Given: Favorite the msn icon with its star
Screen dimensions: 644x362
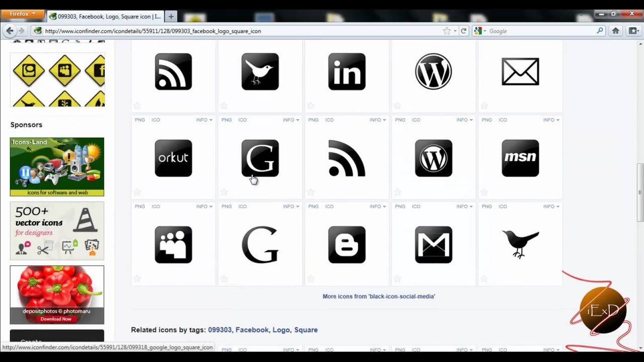Looking at the screenshot, I should [484, 192].
